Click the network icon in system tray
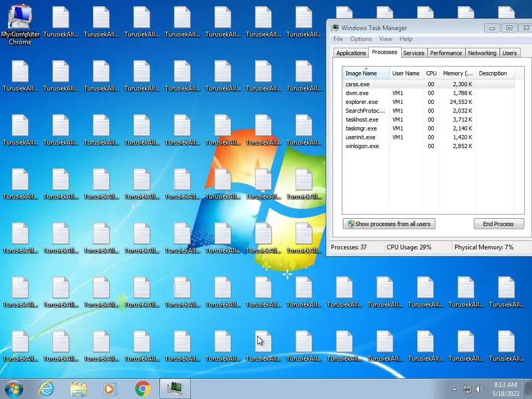 point(467,389)
